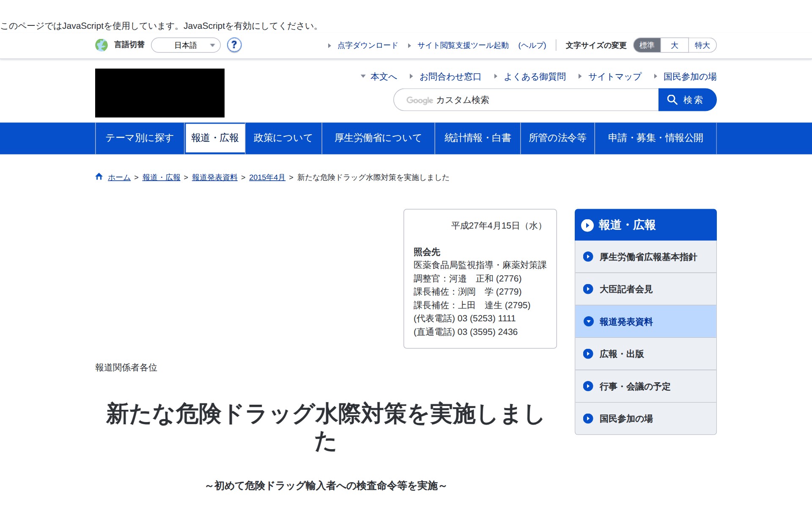Open the 日本語 language dropdown
Image resolution: width=812 pixels, height=508 pixels.
(186, 45)
